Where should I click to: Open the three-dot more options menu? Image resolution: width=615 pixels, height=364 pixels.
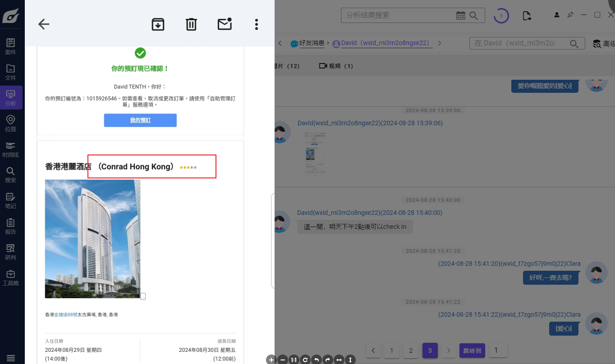point(256,24)
